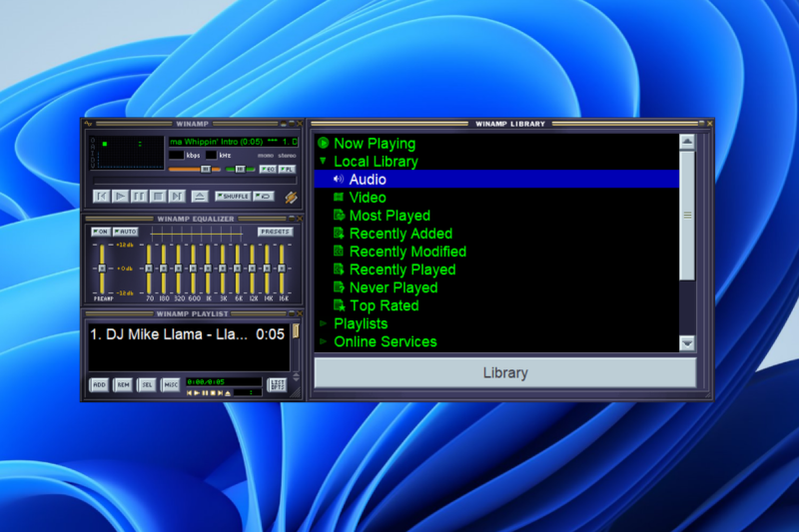Click the green balance slider

tap(240, 169)
